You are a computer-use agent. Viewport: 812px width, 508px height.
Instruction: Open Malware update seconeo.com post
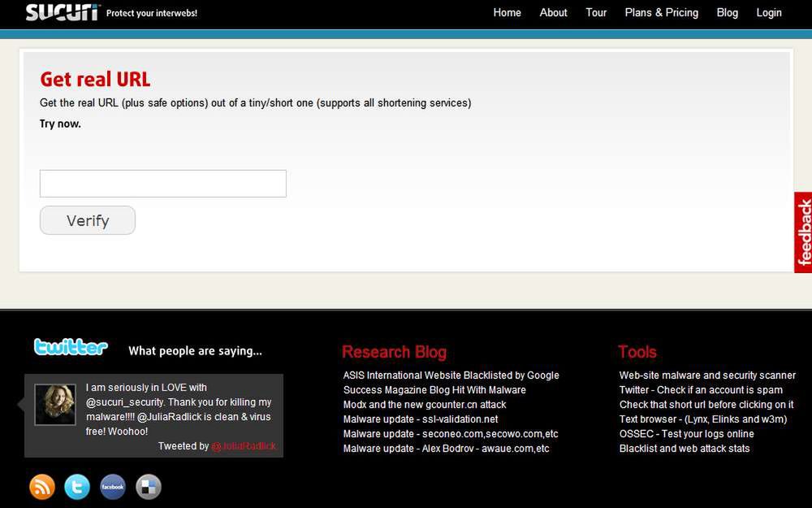(451, 434)
